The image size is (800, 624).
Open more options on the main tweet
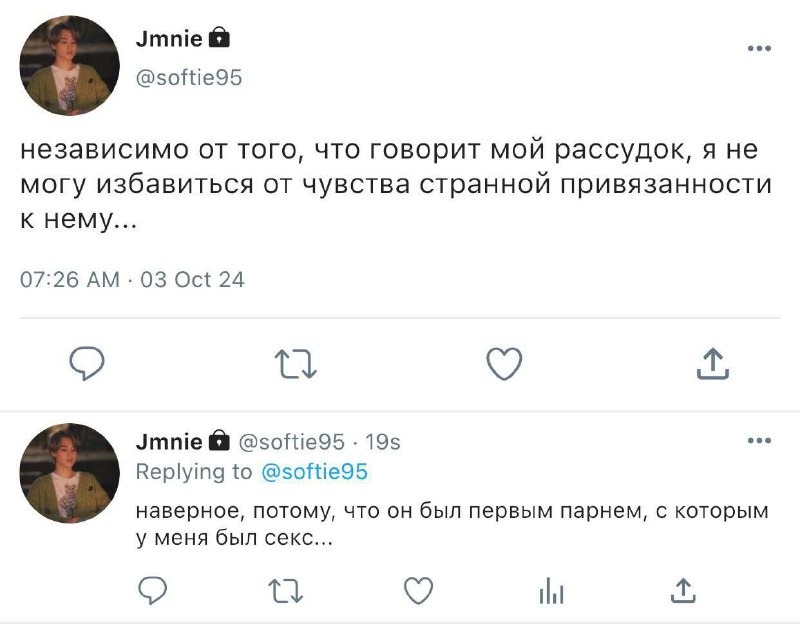tap(759, 48)
